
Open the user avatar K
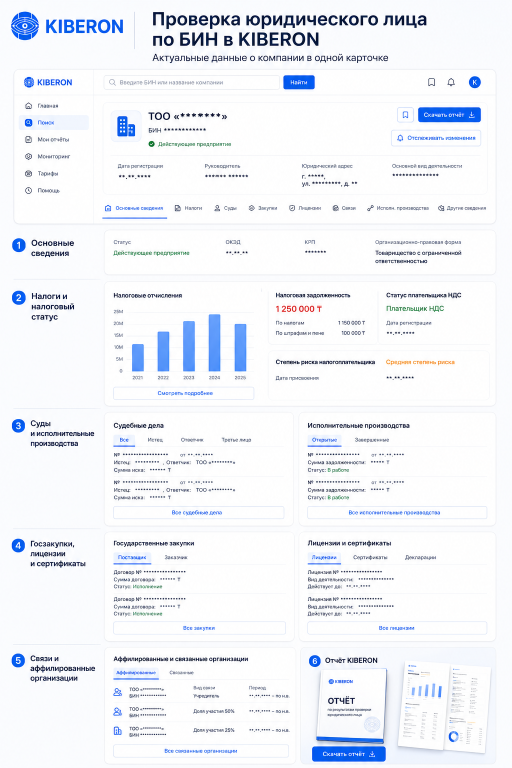(474, 82)
